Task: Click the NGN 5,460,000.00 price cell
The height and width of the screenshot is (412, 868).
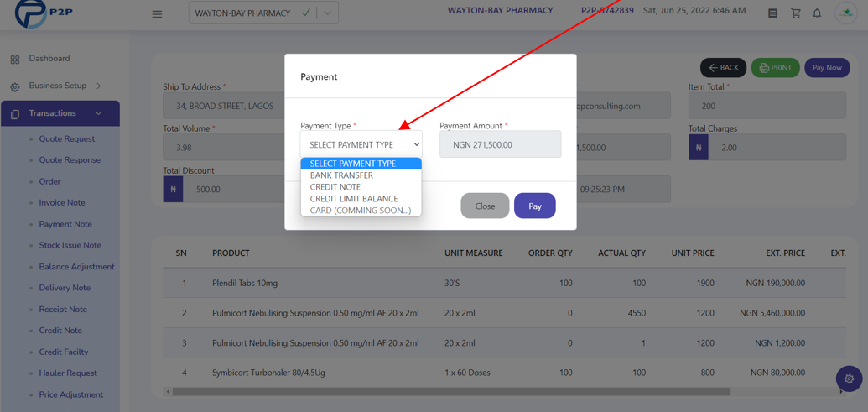Action: (x=772, y=313)
